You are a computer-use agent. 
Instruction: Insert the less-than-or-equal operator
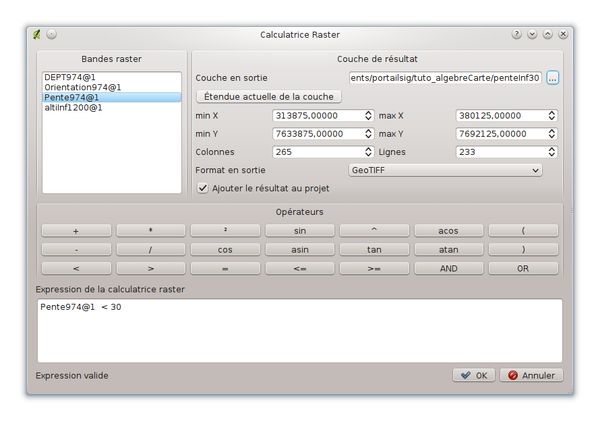pos(300,268)
